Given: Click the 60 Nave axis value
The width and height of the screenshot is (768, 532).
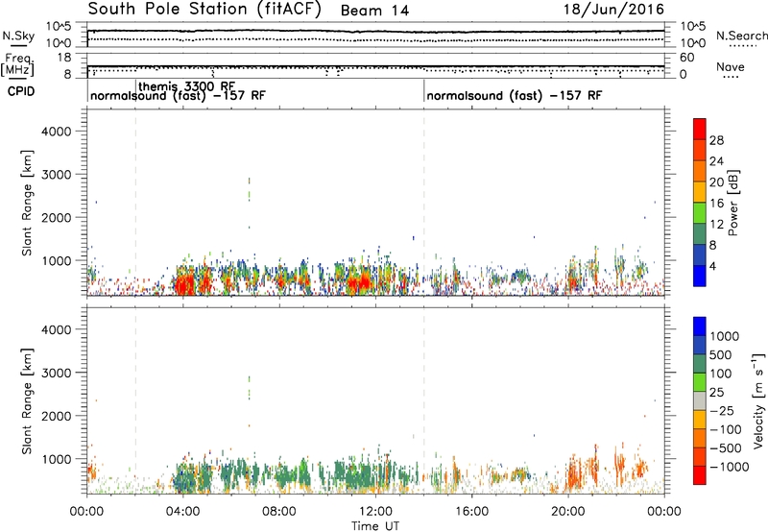Looking at the screenshot, I should click(x=686, y=58).
